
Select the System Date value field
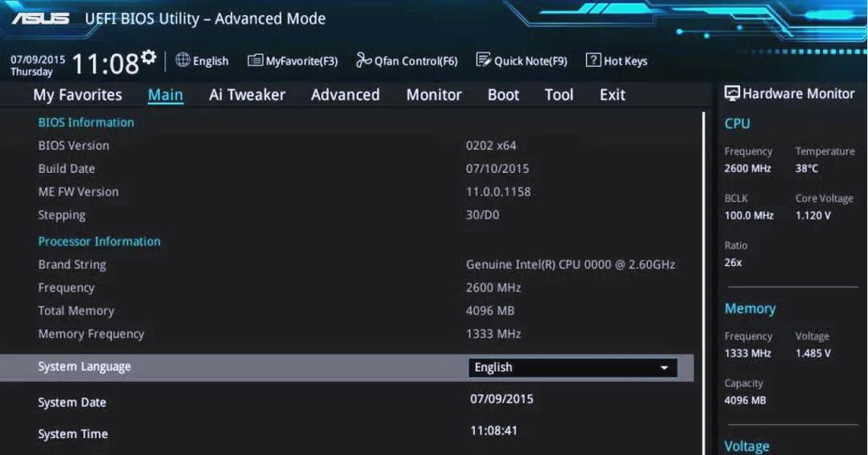click(x=501, y=399)
